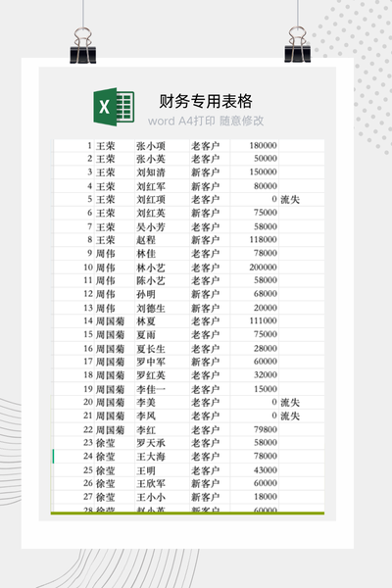Image resolution: width=392 pixels, height=588 pixels.
Task: Click the name 夏雨
Action: click(146, 335)
